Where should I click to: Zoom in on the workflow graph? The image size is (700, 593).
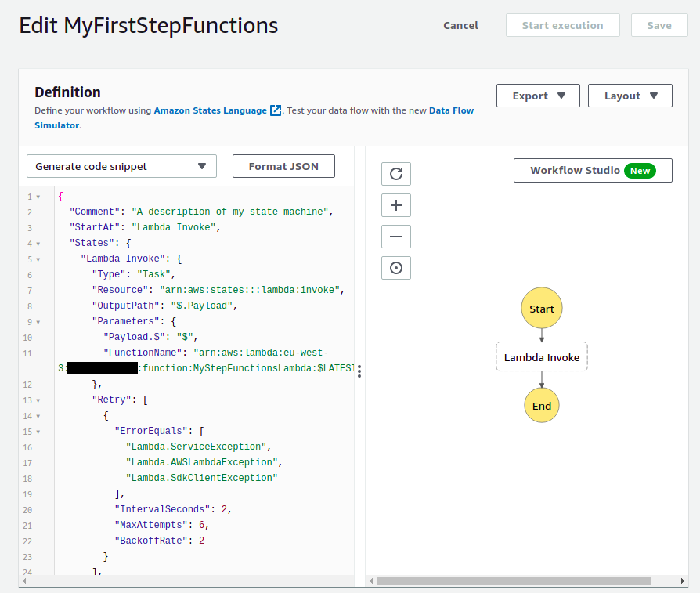pyautogui.click(x=395, y=205)
